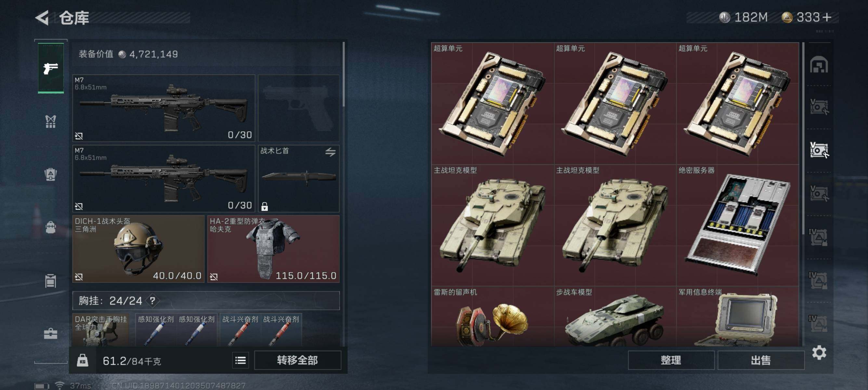Click the Organize (整理) button
868x390 pixels.
point(671,360)
